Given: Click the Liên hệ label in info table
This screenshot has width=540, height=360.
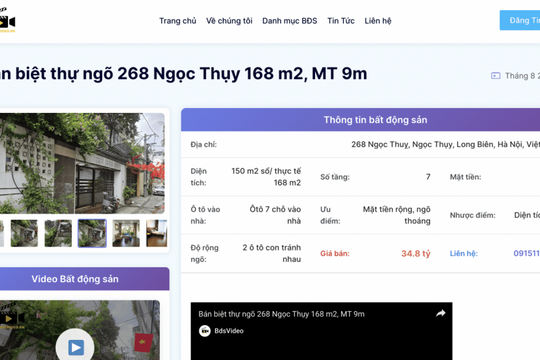Looking at the screenshot, I should [464, 254].
